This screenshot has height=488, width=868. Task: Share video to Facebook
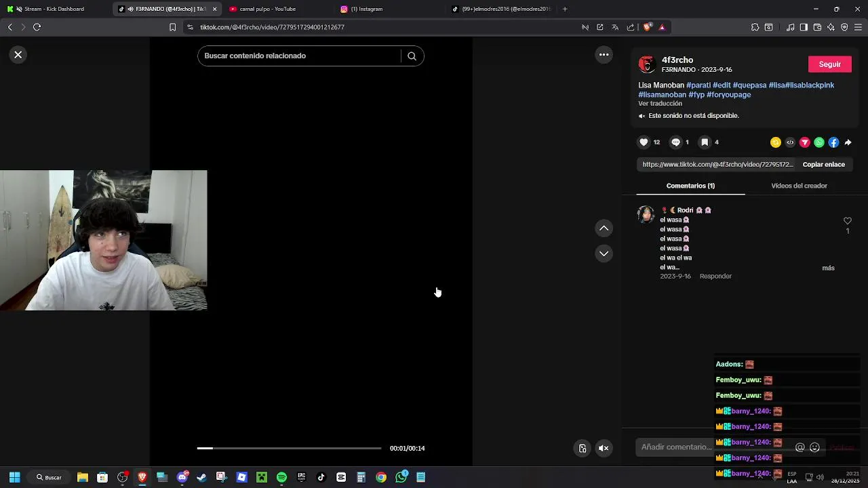[x=833, y=142]
